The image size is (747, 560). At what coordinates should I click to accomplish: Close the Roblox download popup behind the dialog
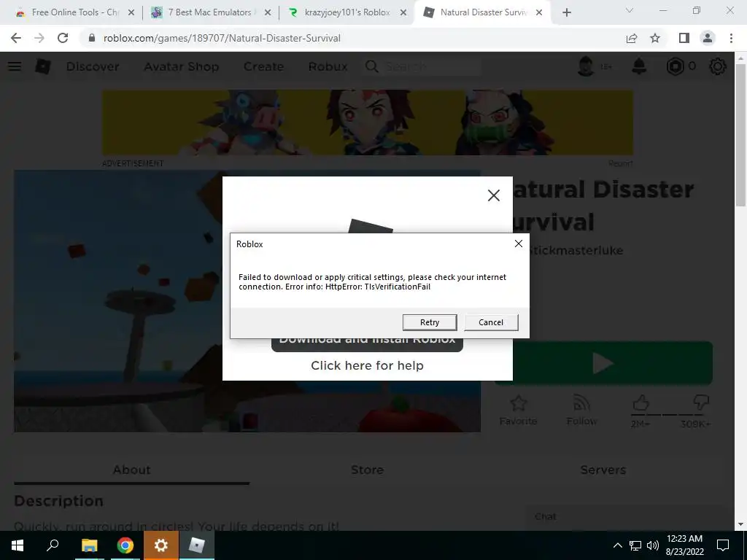click(x=494, y=195)
